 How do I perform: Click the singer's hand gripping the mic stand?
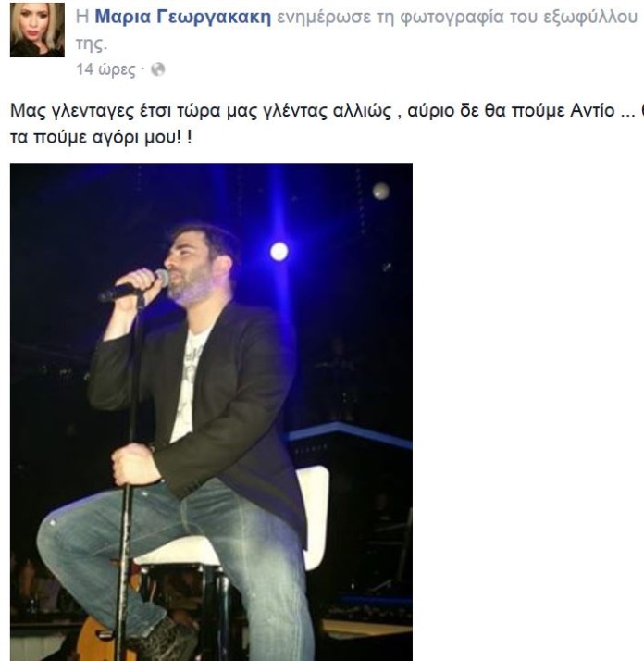[x=134, y=464]
